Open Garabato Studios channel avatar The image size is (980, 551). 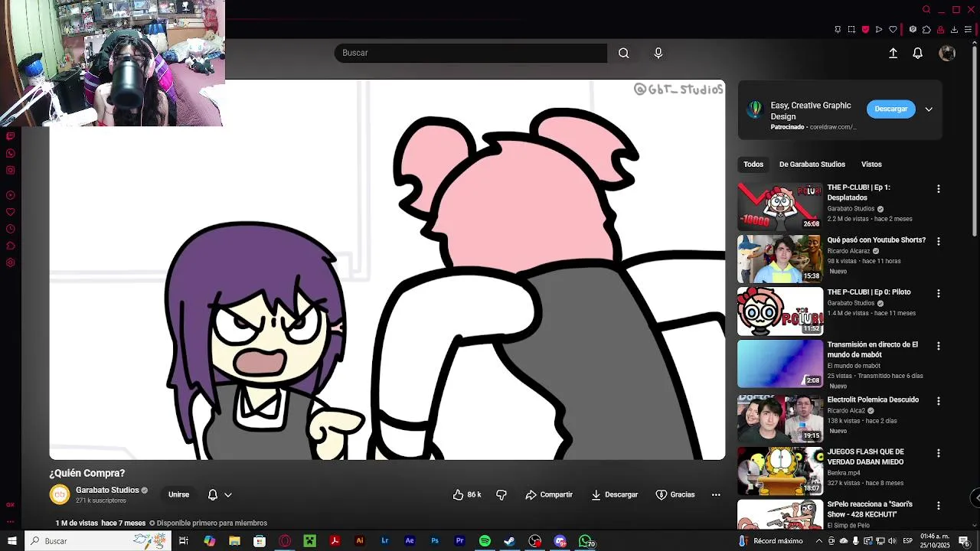[x=60, y=494]
